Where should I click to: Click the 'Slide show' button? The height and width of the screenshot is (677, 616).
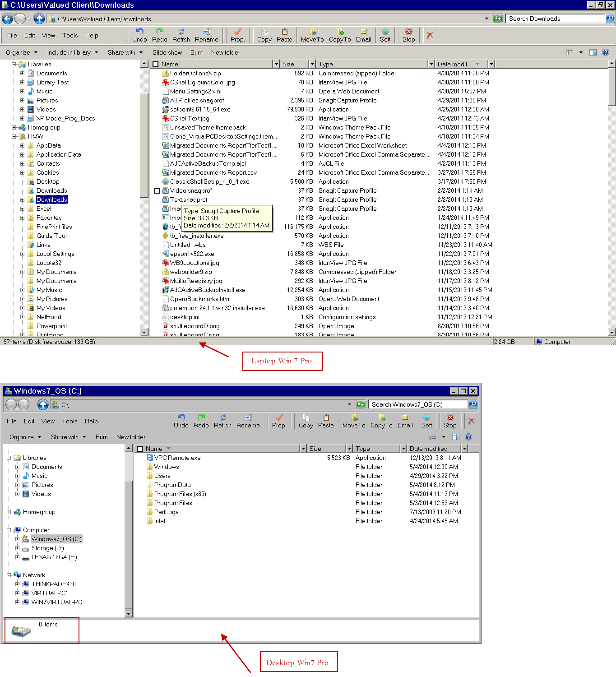tap(167, 53)
